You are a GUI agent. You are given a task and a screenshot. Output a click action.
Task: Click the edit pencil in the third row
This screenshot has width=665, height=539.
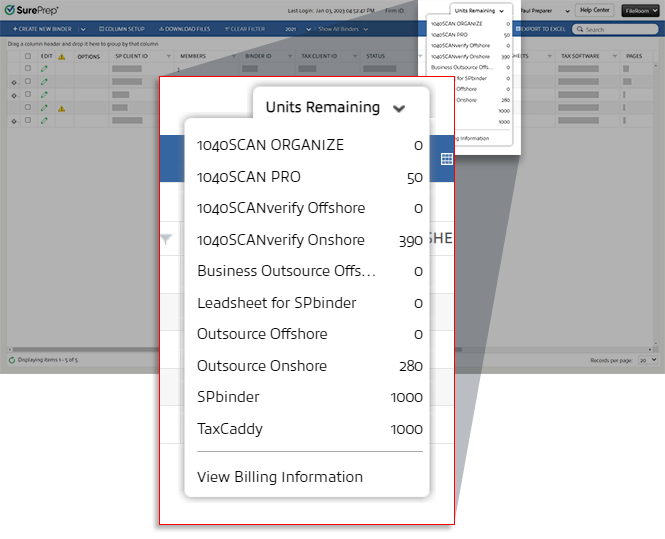click(44, 95)
